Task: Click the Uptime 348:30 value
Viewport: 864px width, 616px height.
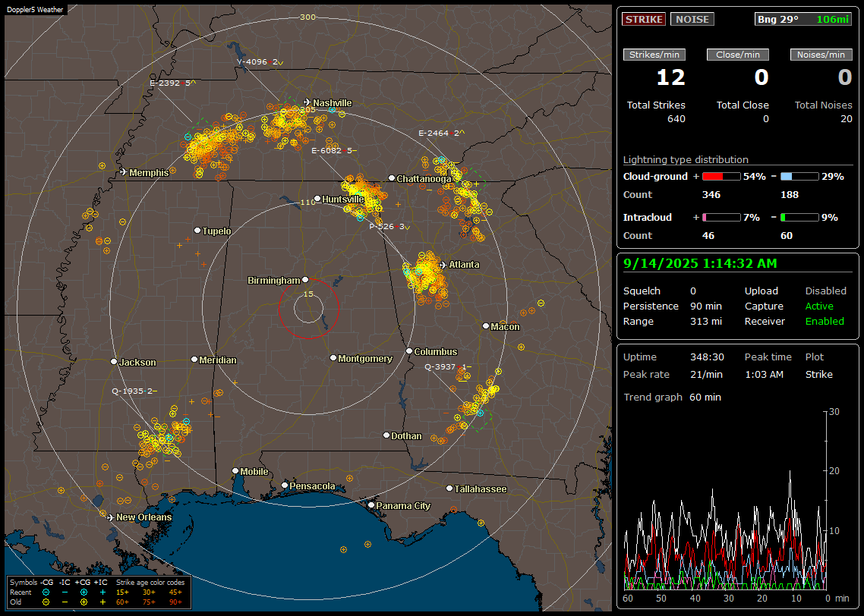Action: [x=707, y=357]
